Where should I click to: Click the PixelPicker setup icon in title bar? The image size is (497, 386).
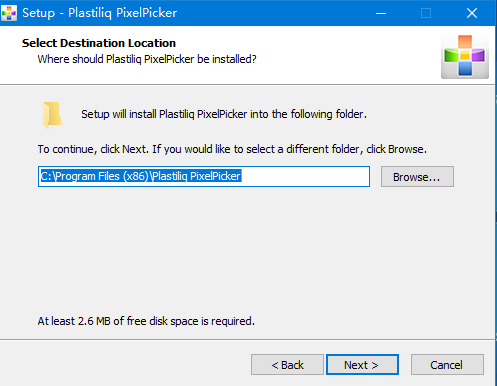pyautogui.click(x=9, y=13)
